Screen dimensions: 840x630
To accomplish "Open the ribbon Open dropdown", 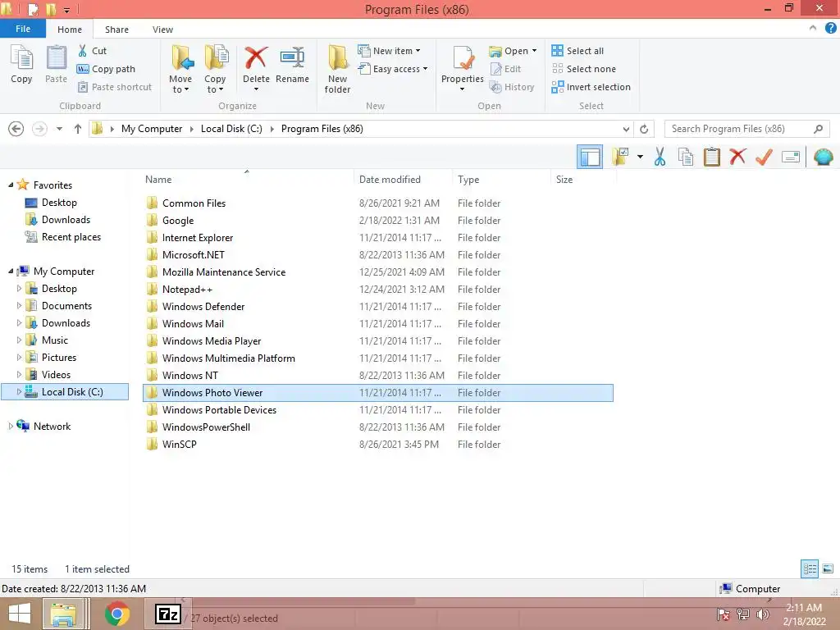I will coord(513,51).
